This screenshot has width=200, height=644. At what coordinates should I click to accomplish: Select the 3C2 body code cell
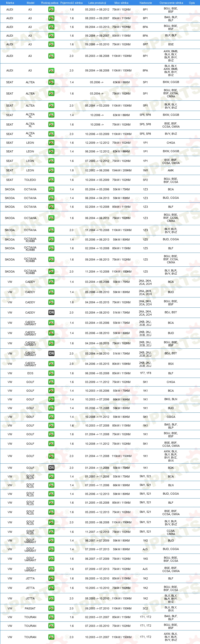tap(145, 608)
